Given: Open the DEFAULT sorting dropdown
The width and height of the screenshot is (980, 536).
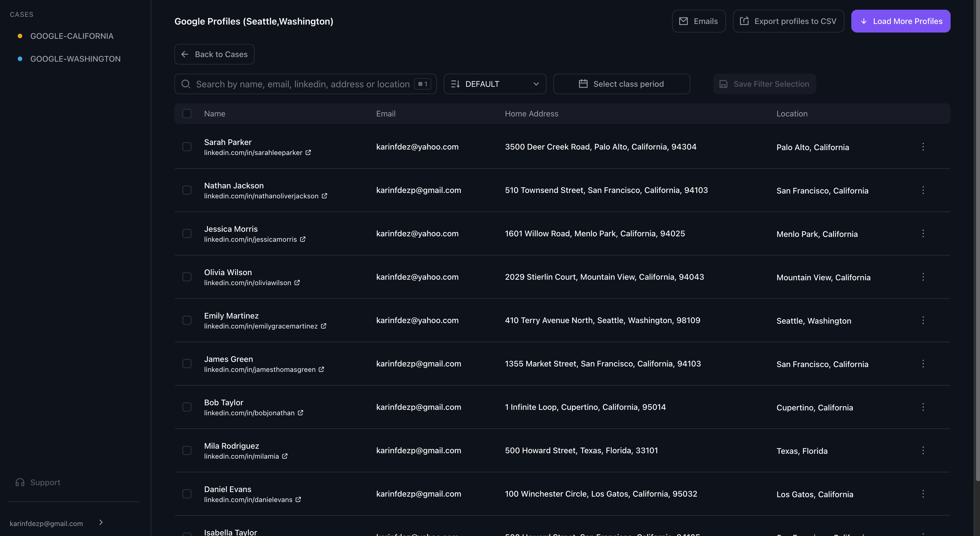Looking at the screenshot, I should pos(495,84).
